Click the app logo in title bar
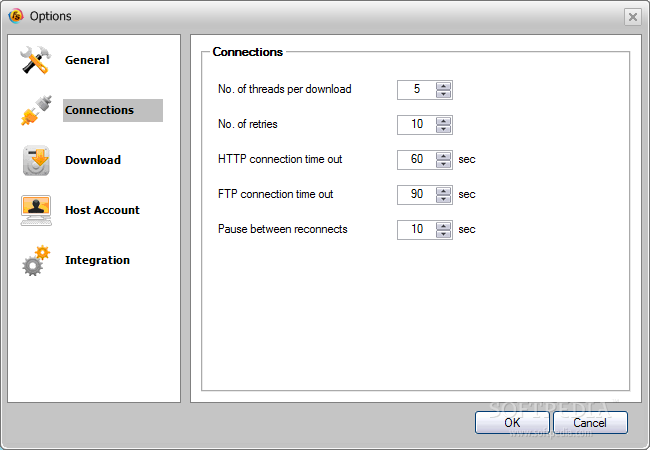The width and height of the screenshot is (650, 450). 16,16
